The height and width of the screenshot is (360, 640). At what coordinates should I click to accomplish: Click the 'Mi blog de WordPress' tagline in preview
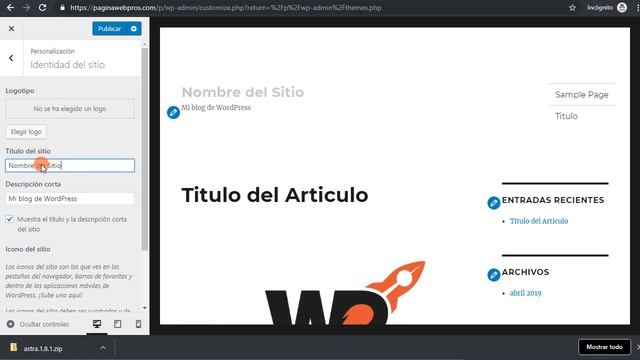click(216, 108)
